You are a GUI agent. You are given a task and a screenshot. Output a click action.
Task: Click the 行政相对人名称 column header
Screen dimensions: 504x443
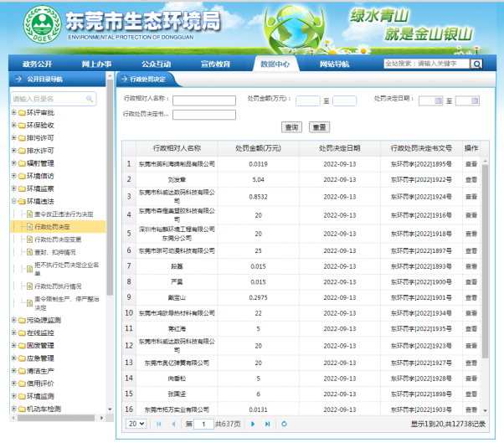[177, 148]
